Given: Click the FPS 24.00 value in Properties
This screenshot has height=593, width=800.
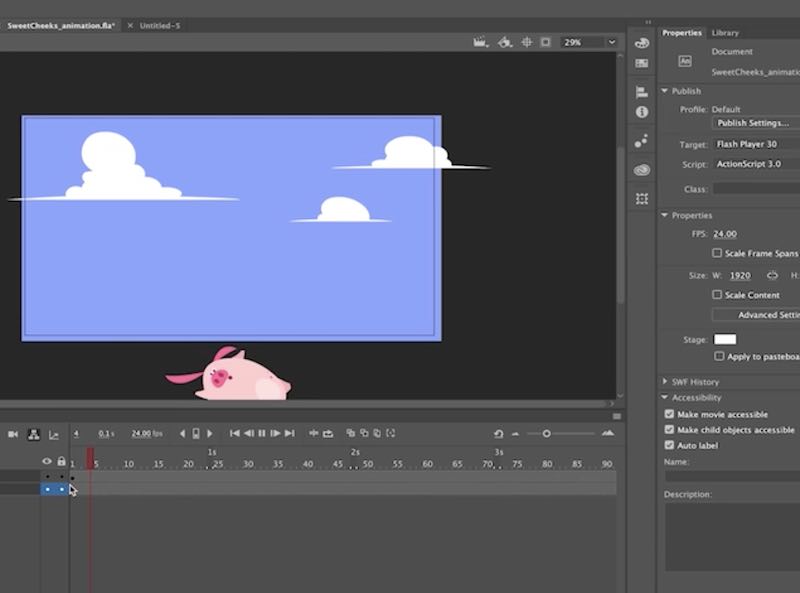Looking at the screenshot, I should [x=724, y=234].
